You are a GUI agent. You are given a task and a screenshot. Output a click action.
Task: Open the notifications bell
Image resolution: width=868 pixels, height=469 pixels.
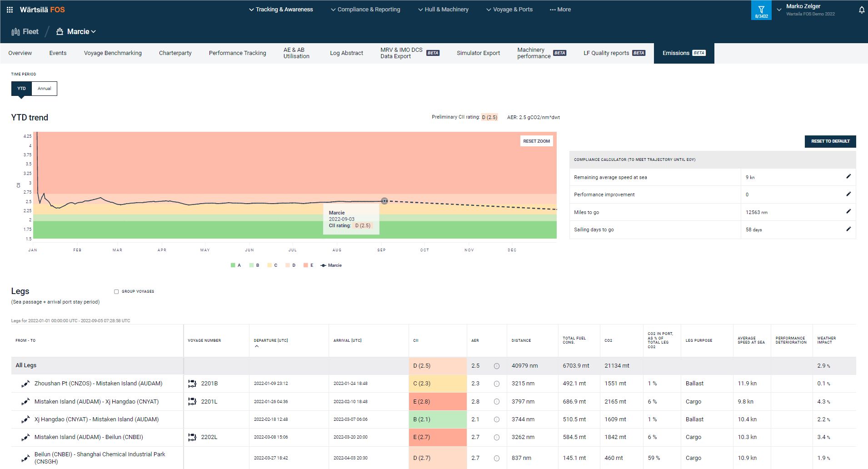click(x=861, y=10)
